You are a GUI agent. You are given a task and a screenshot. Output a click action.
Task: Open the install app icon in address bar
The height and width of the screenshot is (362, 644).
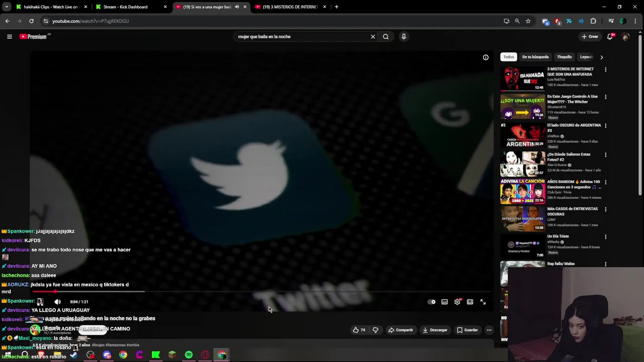[x=507, y=21]
